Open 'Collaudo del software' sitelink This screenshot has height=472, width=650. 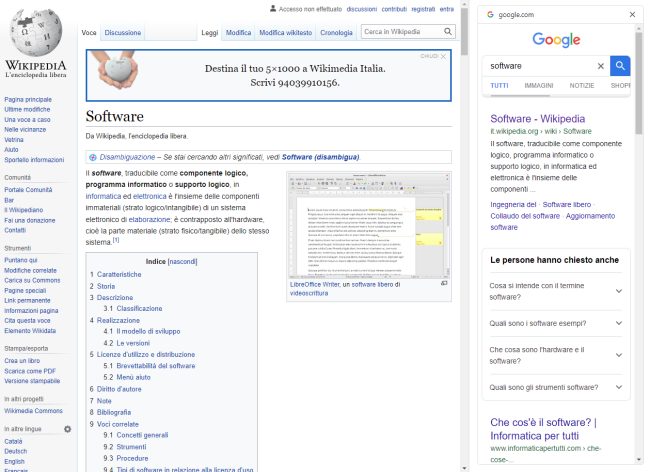click(525, 216)
